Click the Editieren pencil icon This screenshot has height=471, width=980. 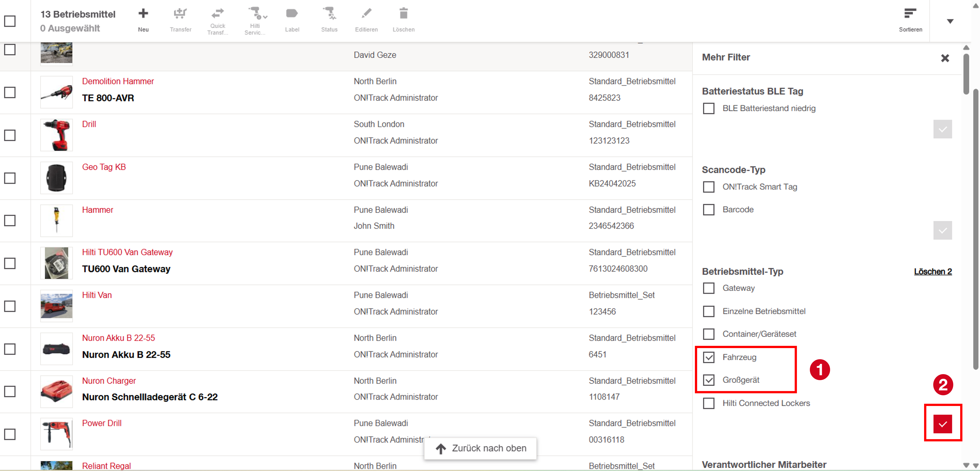366,14
